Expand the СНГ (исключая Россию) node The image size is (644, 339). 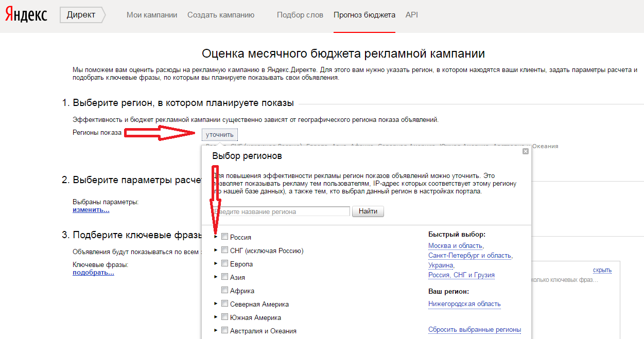(216, 250)
